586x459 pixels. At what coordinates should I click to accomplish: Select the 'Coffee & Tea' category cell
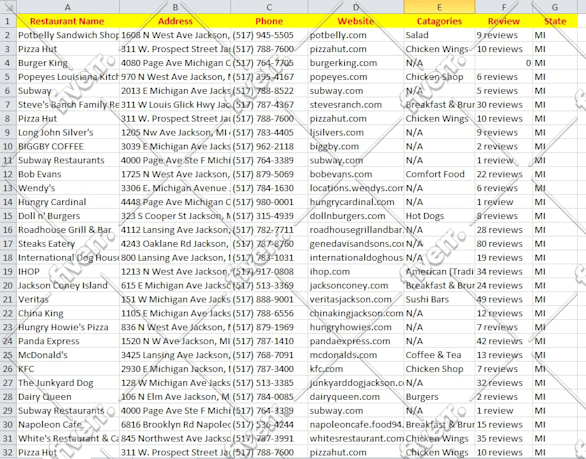440,355
